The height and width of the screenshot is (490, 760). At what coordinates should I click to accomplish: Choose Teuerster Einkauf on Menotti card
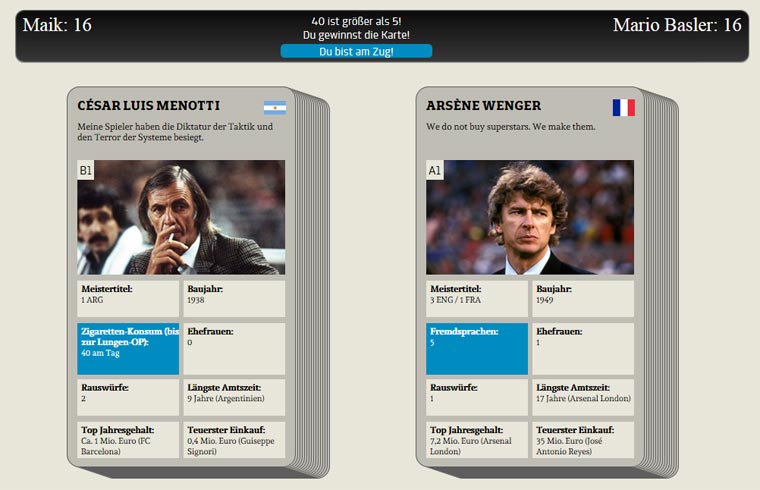coord(234,440)
